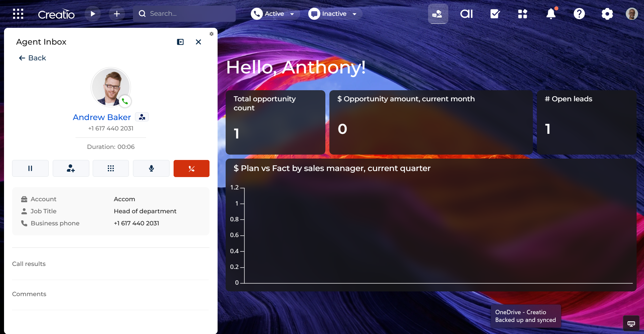Viewport: 644px width, 334px height.
Task: Open the tasks checkmark panel
Action: point(495,14)
